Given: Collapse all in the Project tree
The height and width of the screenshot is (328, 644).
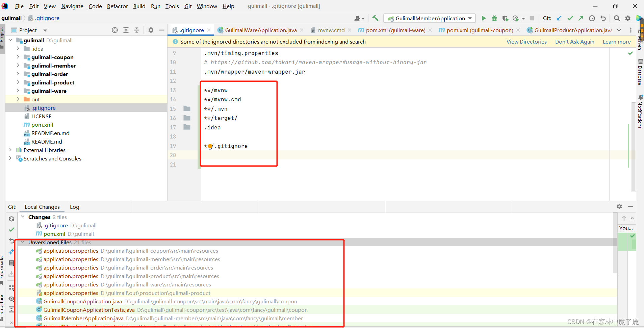Looking at the screenshot, I should click(137, 30).
